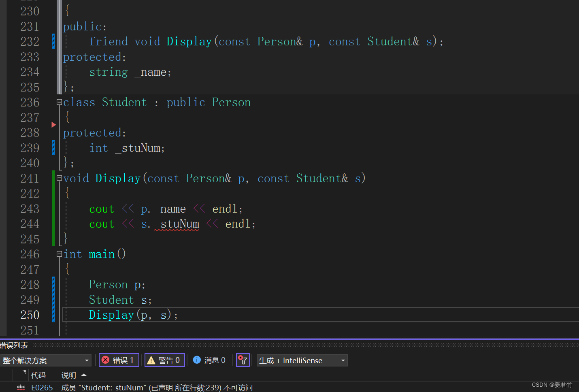Open error code link E0265
The width and height of the screenshot is (579, 392).
[x=42, y=388]
